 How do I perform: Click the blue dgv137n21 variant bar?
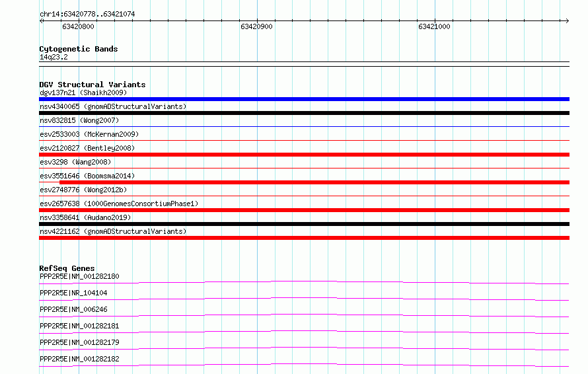[x=304, y=99]
